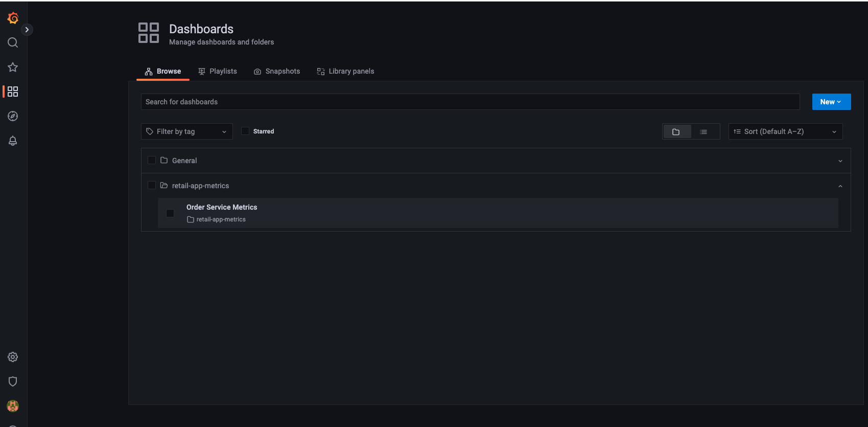
Task: Open the New dropdown button
Action: [831, 102]
